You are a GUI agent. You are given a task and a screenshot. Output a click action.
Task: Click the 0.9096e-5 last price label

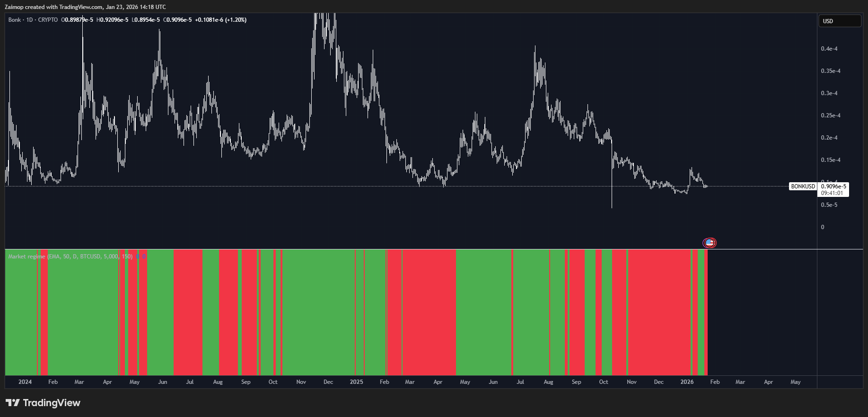click(833, 186)
